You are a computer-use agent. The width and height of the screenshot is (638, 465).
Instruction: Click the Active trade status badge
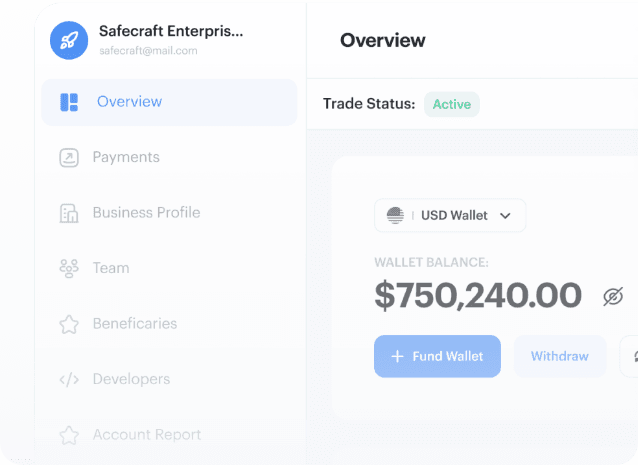tap(452, 105)
